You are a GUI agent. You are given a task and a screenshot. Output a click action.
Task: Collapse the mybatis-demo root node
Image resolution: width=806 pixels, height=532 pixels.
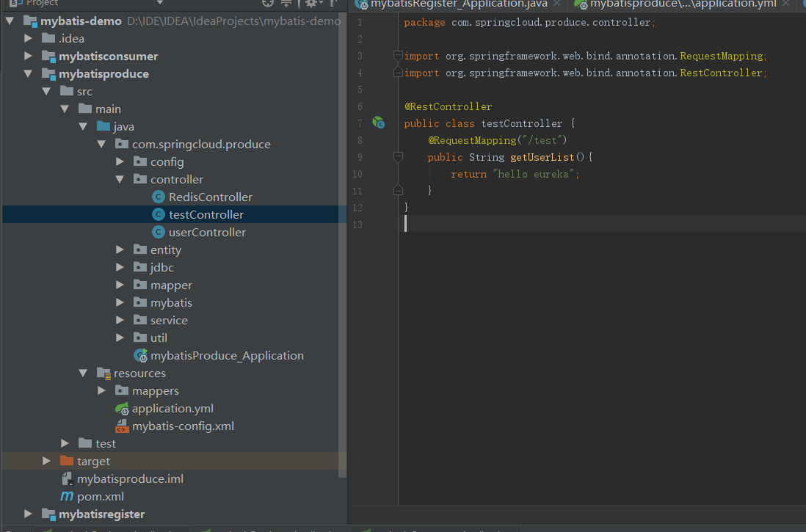pyautogui.click(x=10, y=21)
